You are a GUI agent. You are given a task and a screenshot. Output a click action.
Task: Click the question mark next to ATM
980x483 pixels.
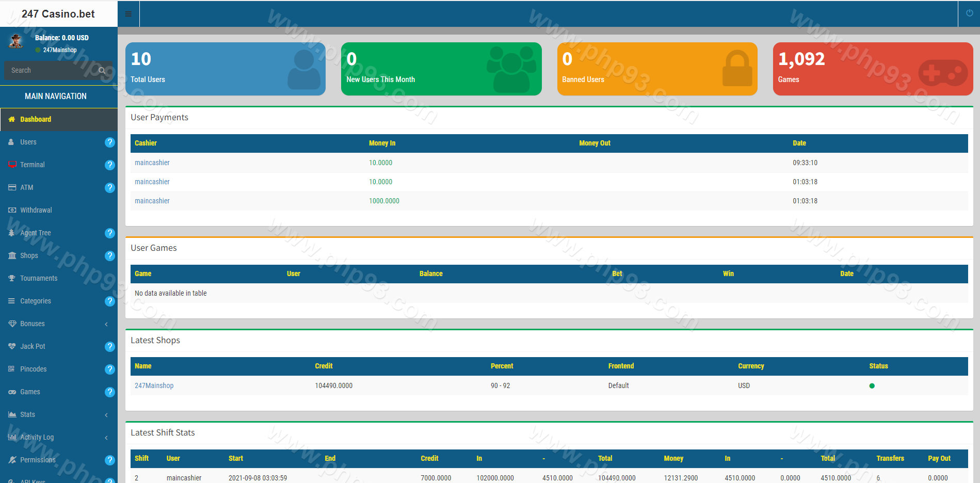pos(109,188)
